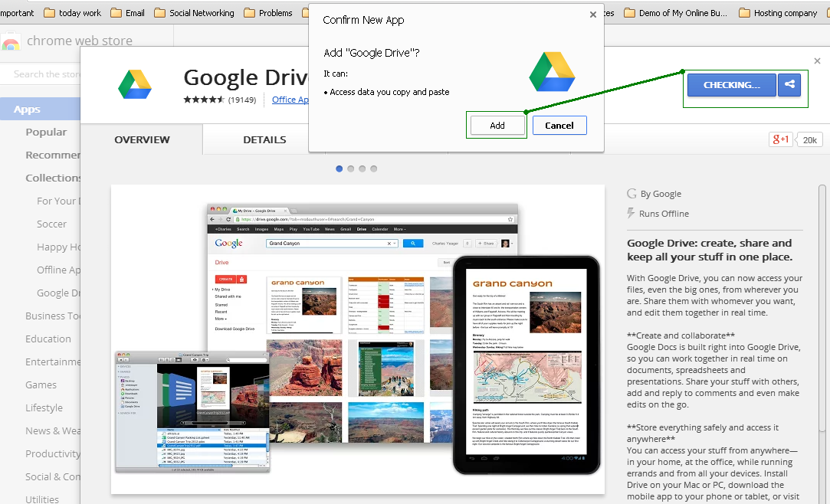Screen dimensions: 830x504
Task: Select the third screenshot carousel dot
Action: [362, 169]
